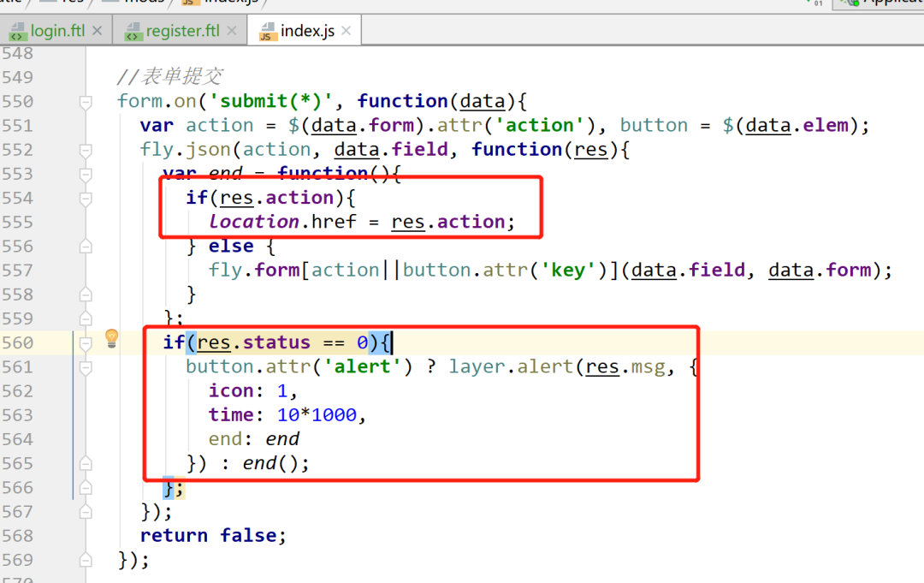The image size is (924, 583).
Task: Click the login.ftl file icon
Action: (x=16, y=32)
